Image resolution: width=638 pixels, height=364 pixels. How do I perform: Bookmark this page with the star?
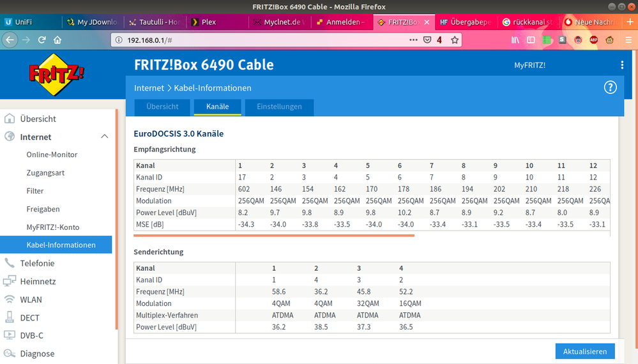[x=455, y=40]
